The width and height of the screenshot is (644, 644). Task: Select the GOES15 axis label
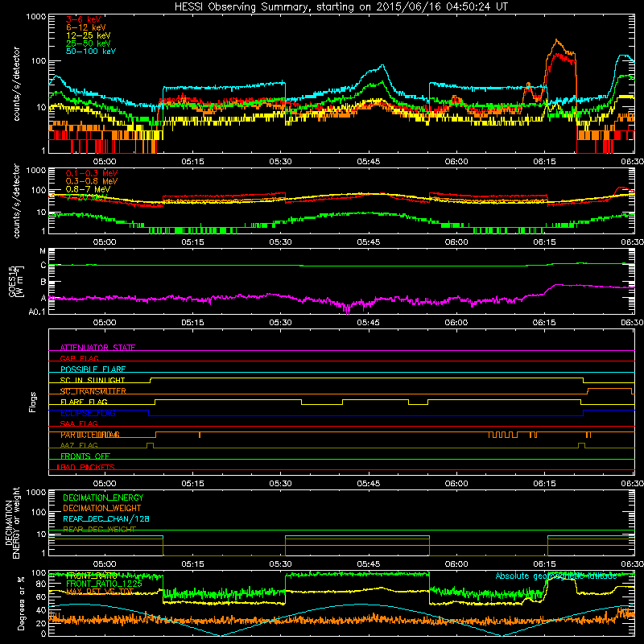(x=13, y=281)
